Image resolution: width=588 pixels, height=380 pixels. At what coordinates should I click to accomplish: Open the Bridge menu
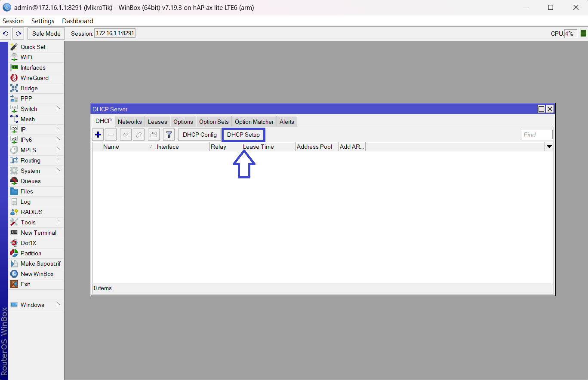tap(36, 88)
